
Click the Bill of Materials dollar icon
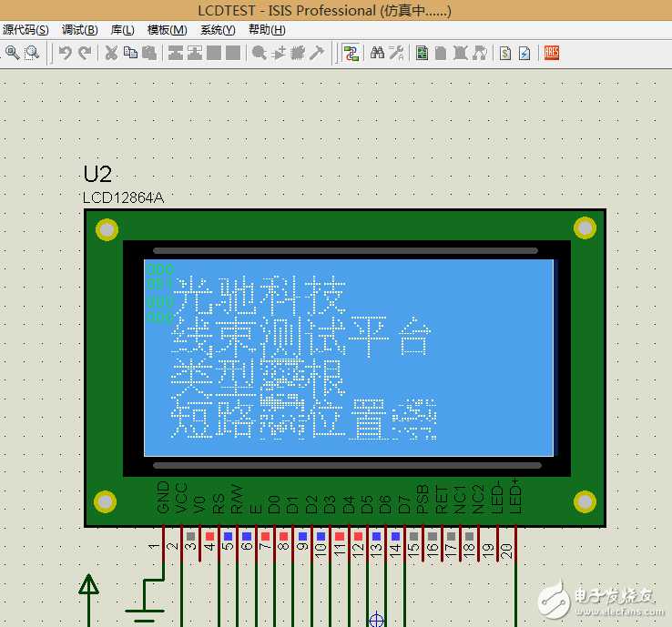point(505,53)
